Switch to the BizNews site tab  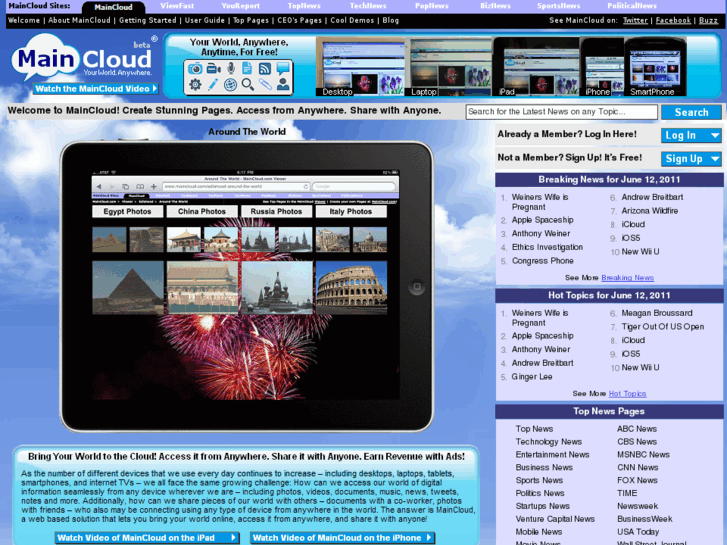click(495, 6)
